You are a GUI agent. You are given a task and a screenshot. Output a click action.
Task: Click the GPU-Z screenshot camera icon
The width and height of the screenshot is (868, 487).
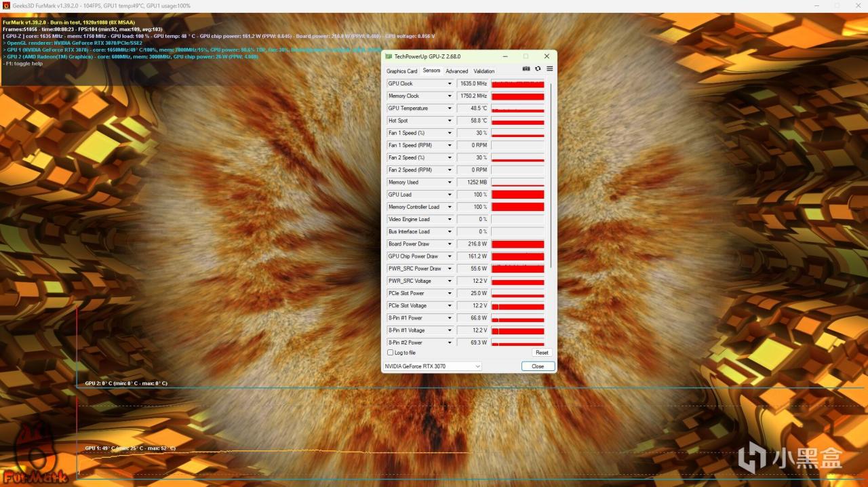526,69
